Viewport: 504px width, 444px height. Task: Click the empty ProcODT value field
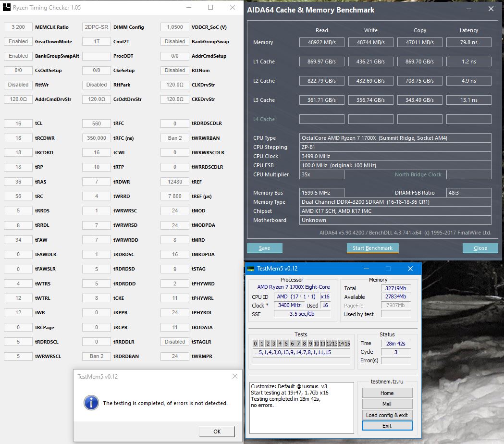[x=97, y=56]
